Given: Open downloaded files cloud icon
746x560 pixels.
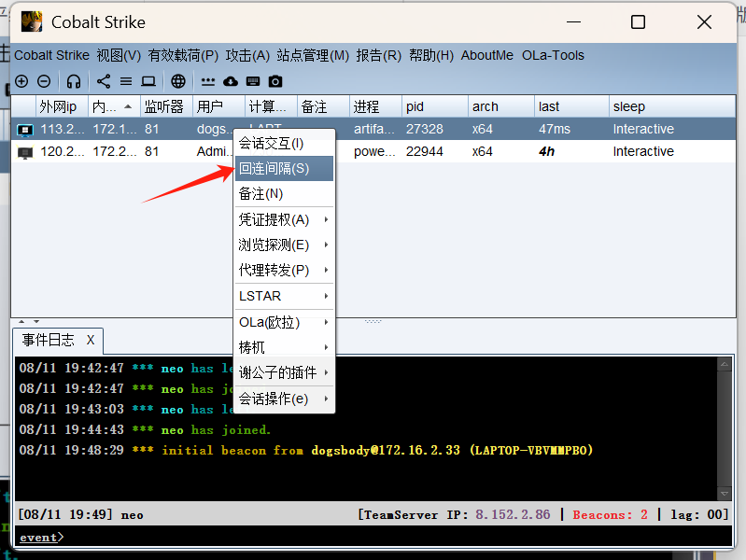Looking at the screenshot, I should [x=231, y=81].
